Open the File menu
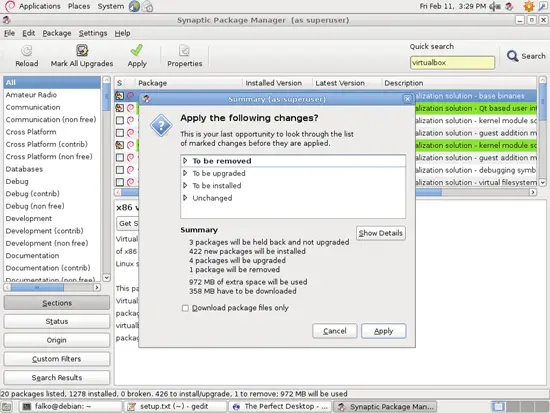 tap(9, 33)
